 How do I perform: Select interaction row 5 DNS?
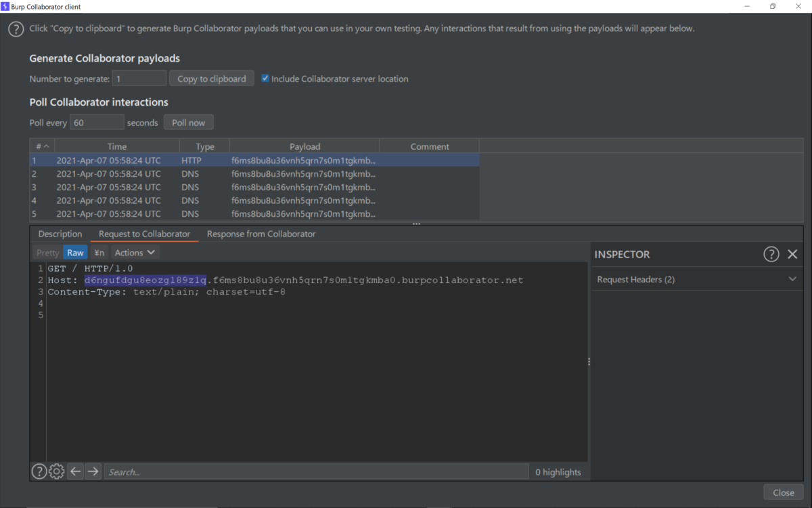pyautogui.click(x=254, y=214)
